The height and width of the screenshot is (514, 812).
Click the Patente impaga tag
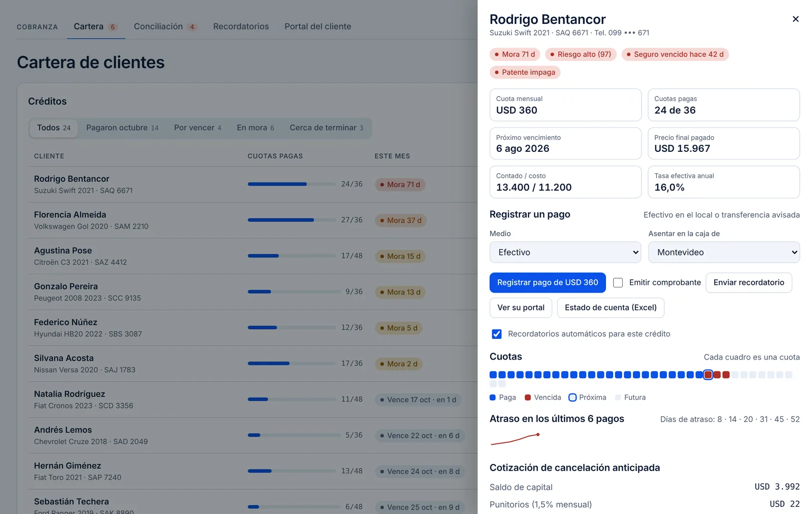coord(525,72)
